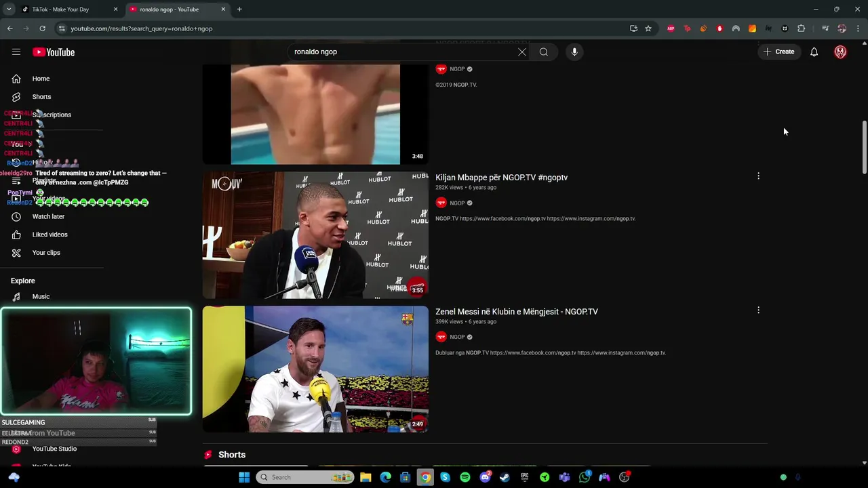Viewport: 868px width, 488px height.
Task: Open the poolside video thumbnail
Action: click(315, 114)
